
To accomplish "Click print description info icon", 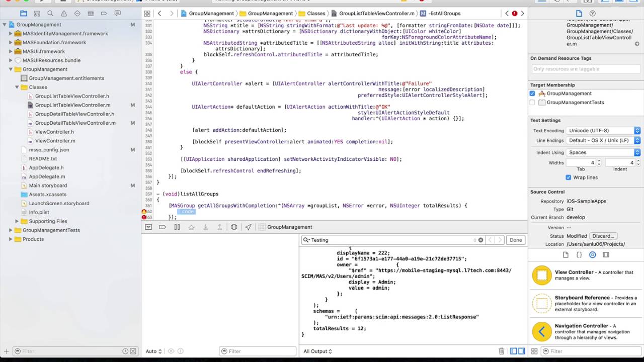I will [x=181, y=351].
